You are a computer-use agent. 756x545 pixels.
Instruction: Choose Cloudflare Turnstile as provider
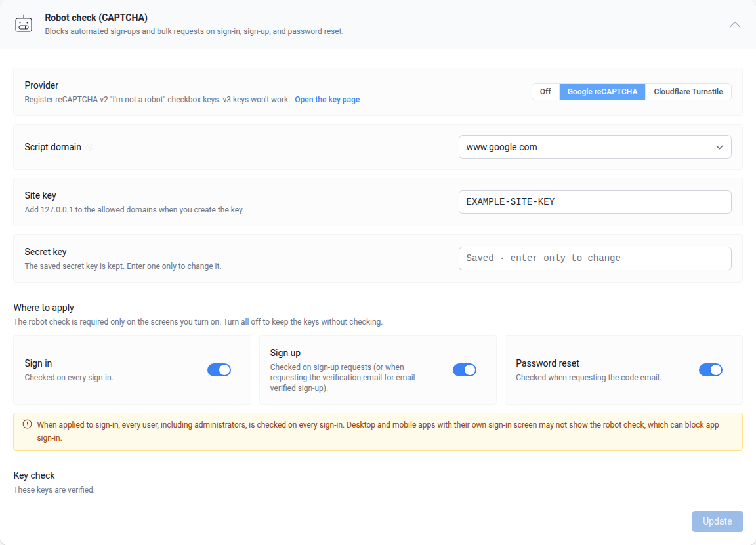(x=688, y=92)
